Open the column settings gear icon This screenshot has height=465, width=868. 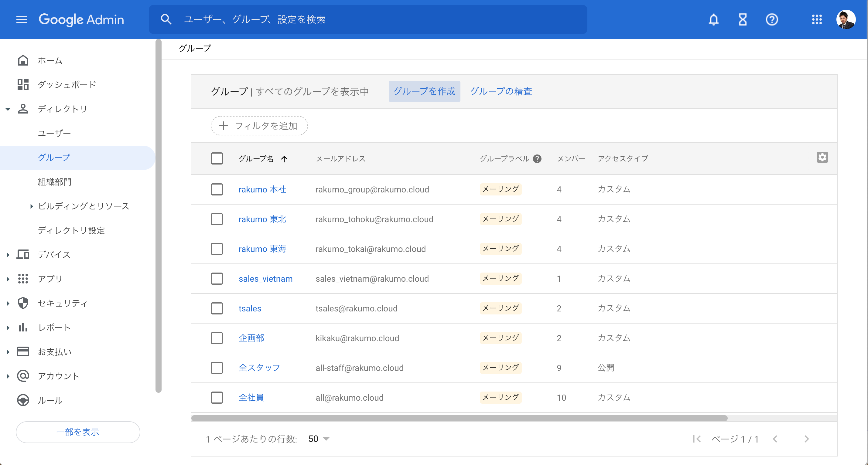tap(822, 157)
